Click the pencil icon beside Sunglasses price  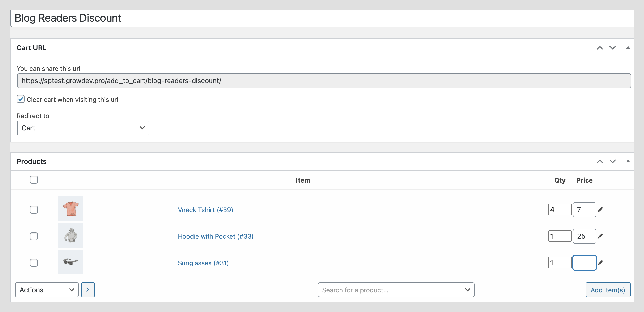(600, 263)
